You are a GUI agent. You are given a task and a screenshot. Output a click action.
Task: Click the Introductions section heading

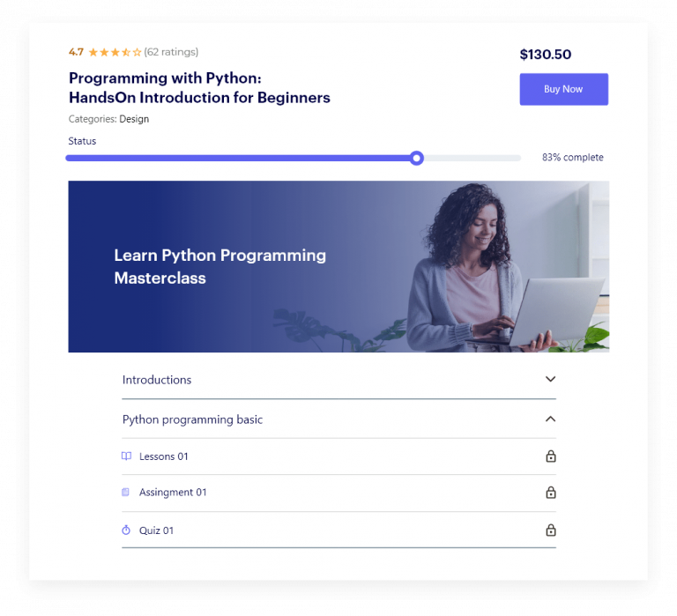[157, 380]
